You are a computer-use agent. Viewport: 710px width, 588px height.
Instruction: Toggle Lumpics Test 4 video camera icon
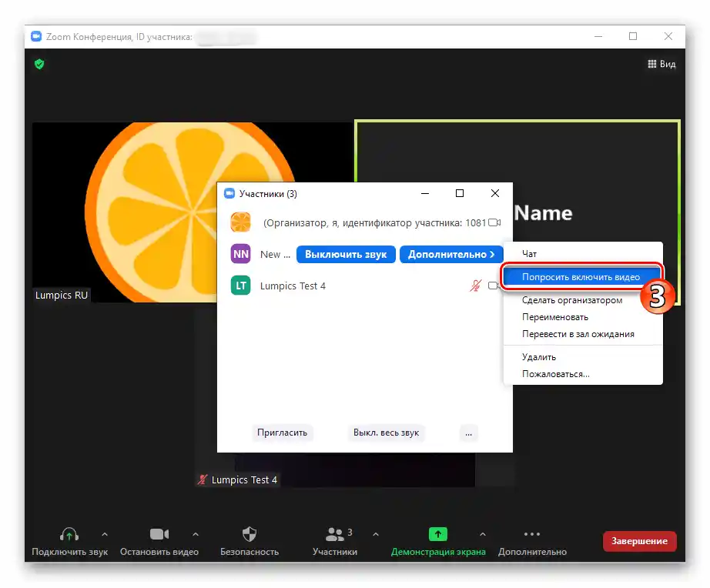(x=493, y=286)
